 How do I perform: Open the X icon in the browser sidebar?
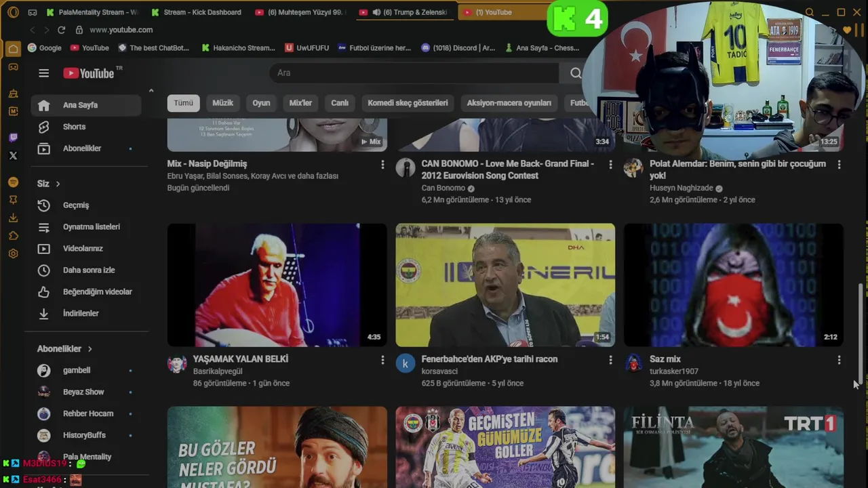click(13, 156)
